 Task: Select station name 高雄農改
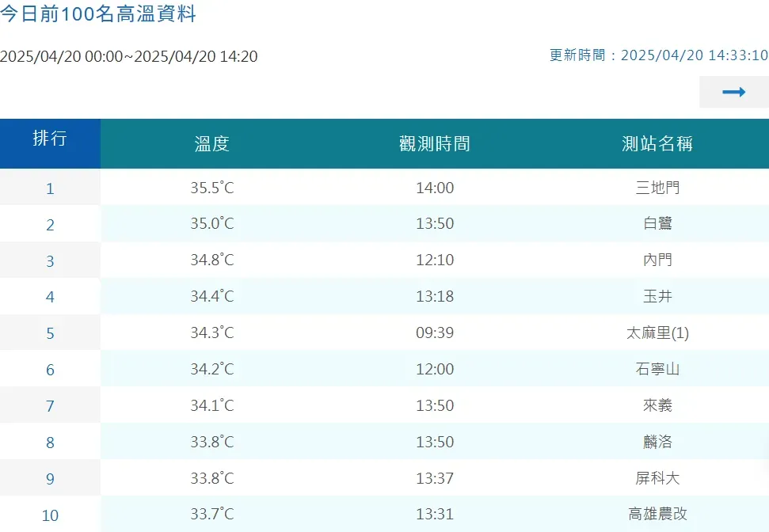click(657, 514)
